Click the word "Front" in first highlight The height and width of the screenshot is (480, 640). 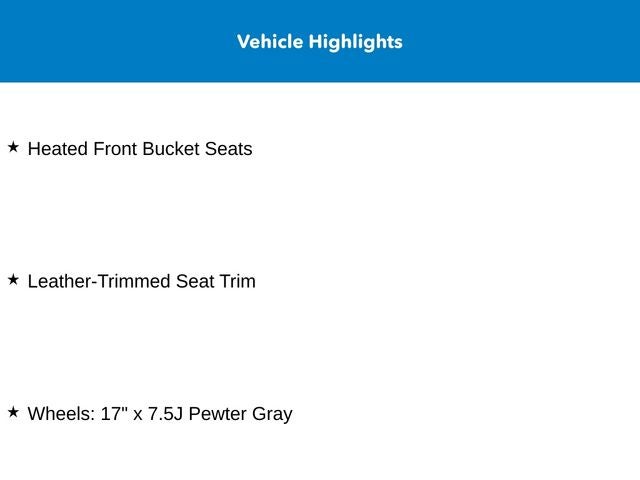click(x=115, y=149)
